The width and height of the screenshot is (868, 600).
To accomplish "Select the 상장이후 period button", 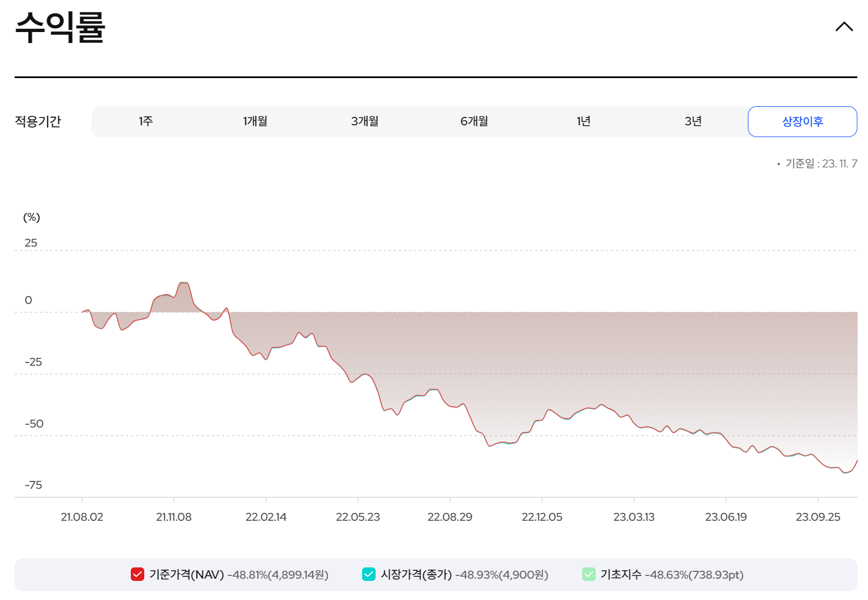I will (802, 121).
